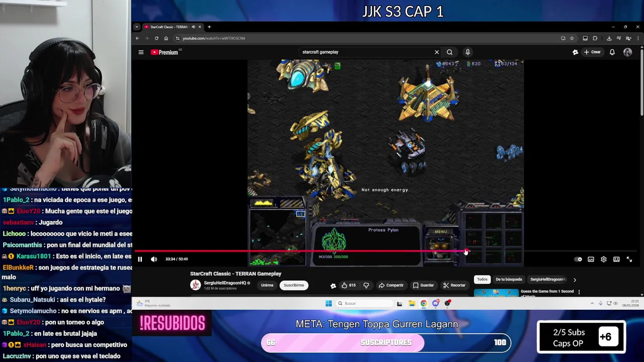Go to YouTube home via the Premium logo
Image resolution: width=644 pixels, height=362 pixels.
(x=165, y=52)
